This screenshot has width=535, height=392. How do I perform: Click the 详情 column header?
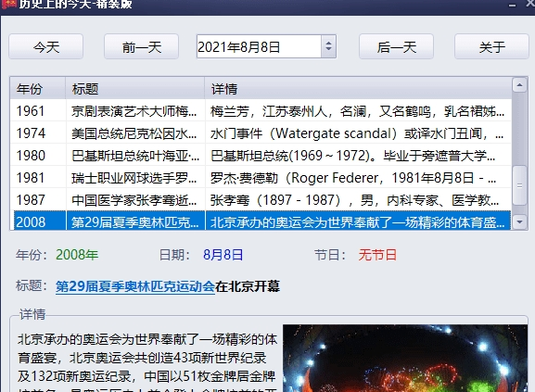[358, 89]
